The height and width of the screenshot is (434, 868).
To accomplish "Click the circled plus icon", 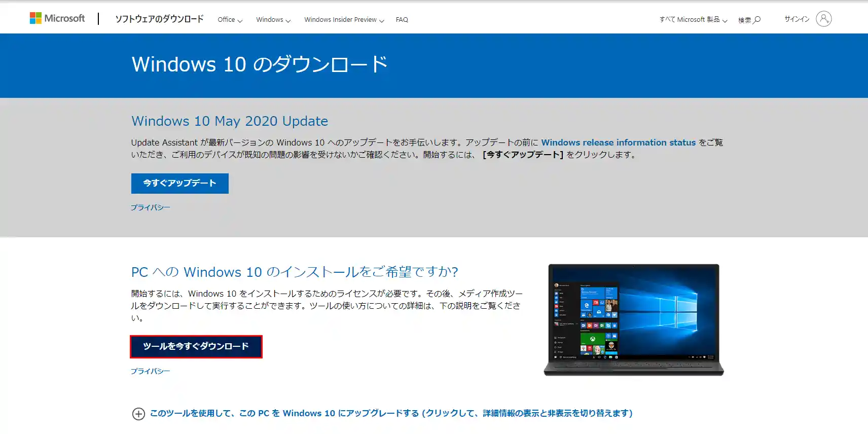I will click(x=138, y=414).
